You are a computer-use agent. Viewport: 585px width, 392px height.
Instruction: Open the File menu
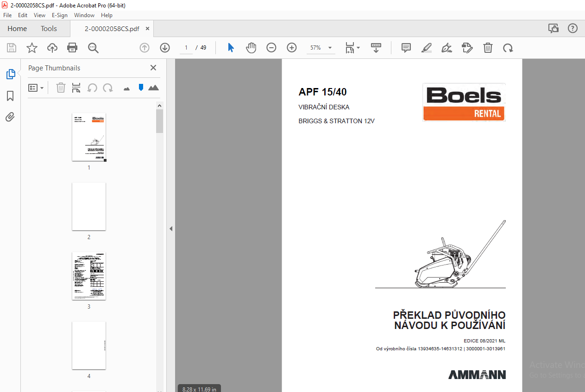click(7, 15)
